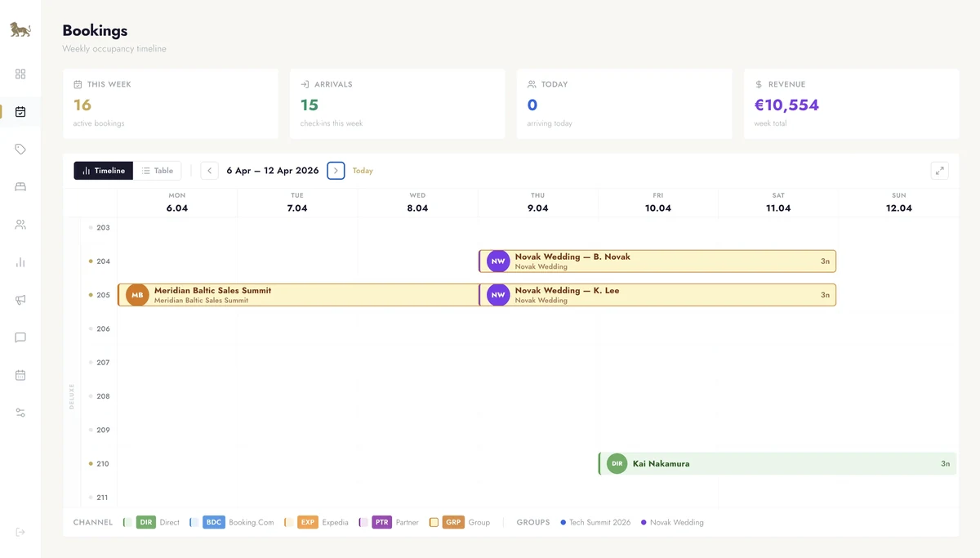The width and height of the screenshot is (980, 558).
Task: Click the PTR Partner legend badge
Action: pyautogui.click(x=381, y=522)
